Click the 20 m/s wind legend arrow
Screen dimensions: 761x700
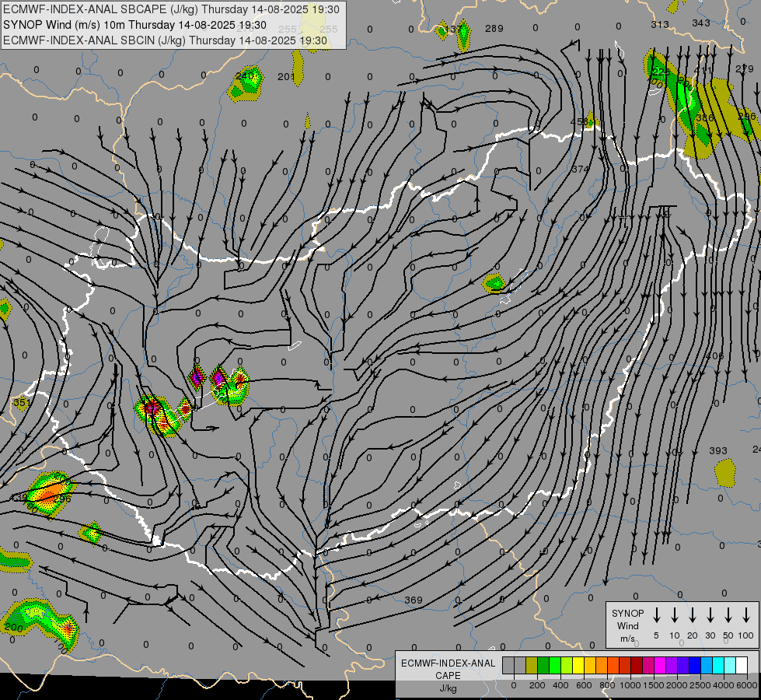point(693,615)
